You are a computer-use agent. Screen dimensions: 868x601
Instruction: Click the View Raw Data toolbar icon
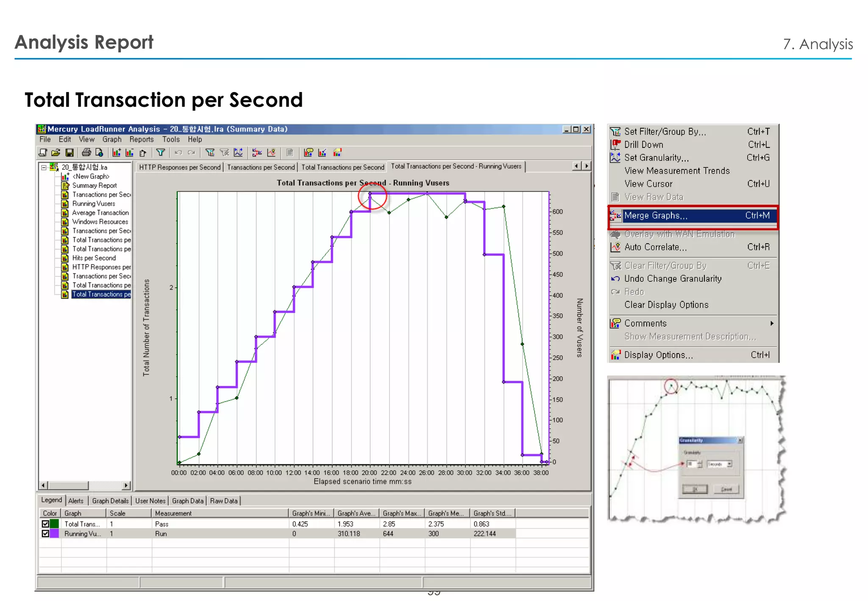(290, 153)
